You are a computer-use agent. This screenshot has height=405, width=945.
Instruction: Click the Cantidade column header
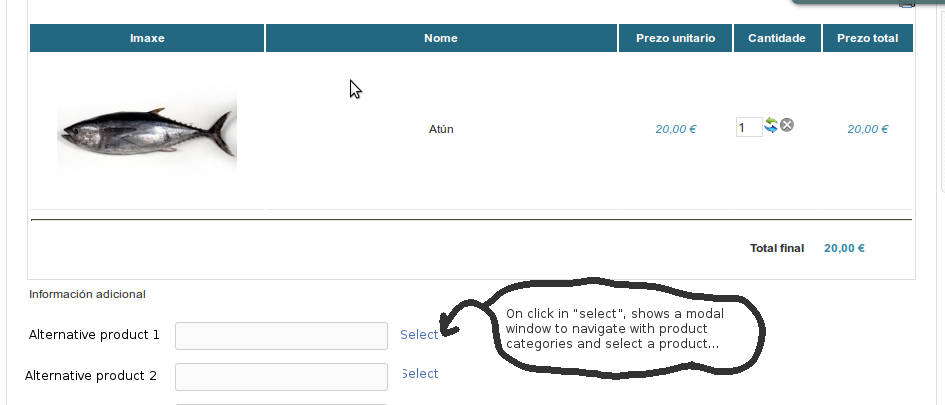777,39
